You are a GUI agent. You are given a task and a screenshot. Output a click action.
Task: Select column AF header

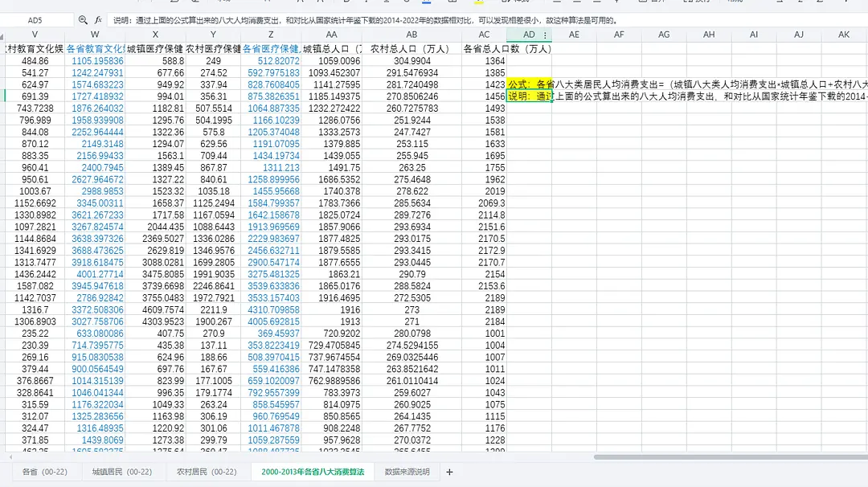click(x=619, y=35)
